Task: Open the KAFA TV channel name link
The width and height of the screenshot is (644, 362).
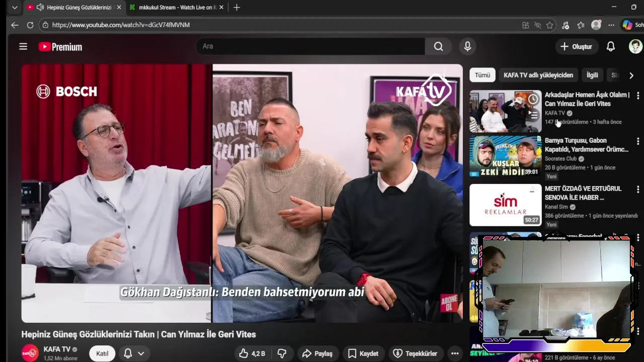Action: 57,349
